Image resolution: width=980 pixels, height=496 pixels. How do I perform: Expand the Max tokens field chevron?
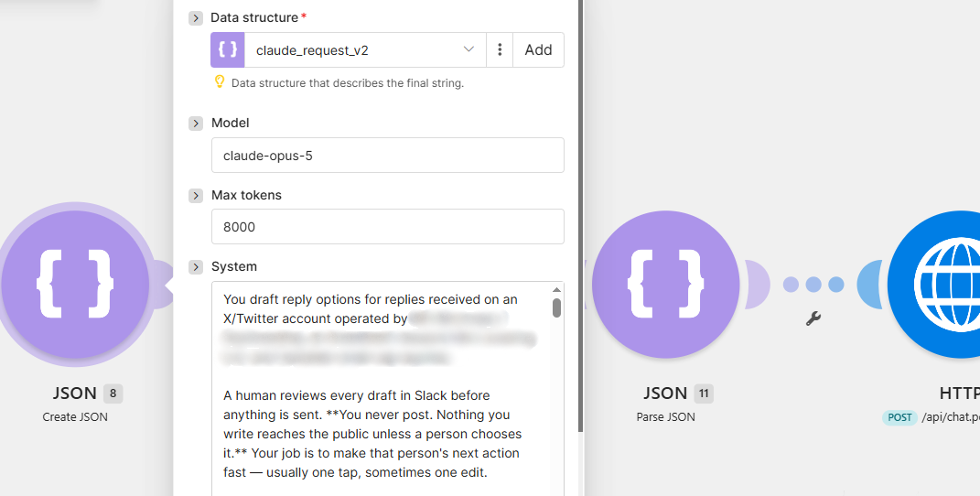[196, 196]
